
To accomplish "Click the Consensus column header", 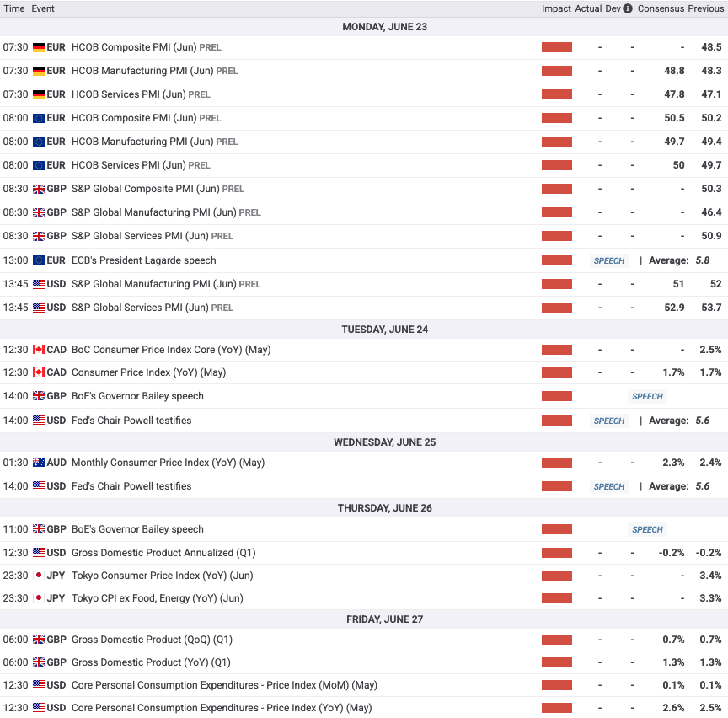I will [x=661, y=8].
